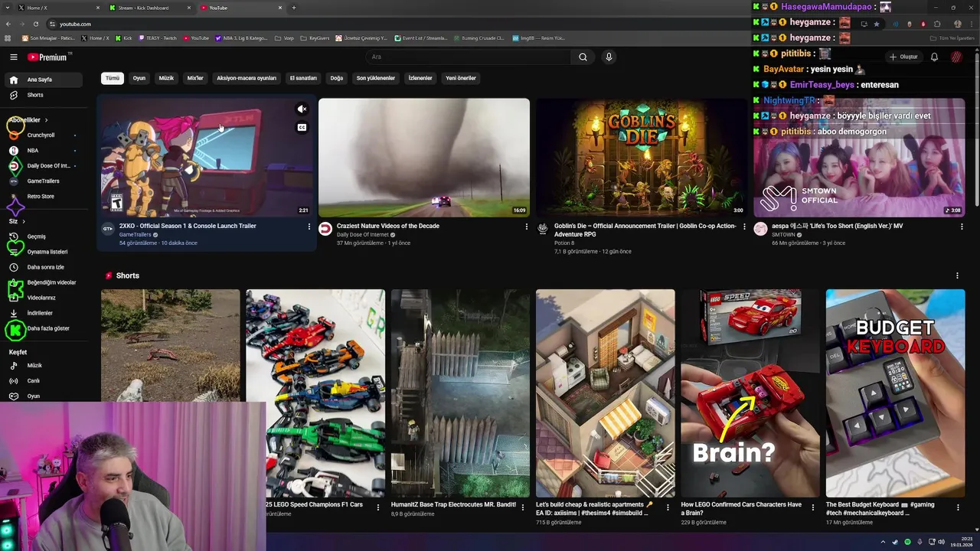Click the search magnifier button

pos(583,57)
